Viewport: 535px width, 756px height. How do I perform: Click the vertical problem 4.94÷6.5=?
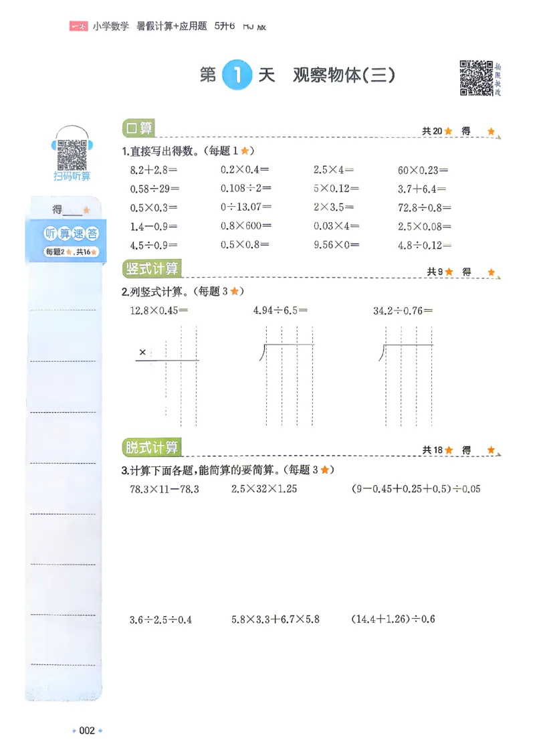280,310
